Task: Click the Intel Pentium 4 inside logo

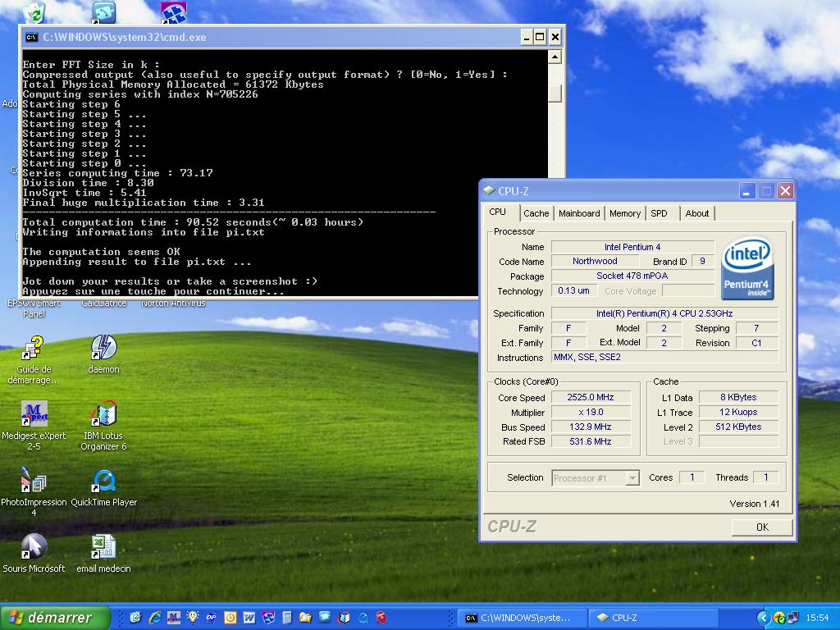Action: pos(747,268)
